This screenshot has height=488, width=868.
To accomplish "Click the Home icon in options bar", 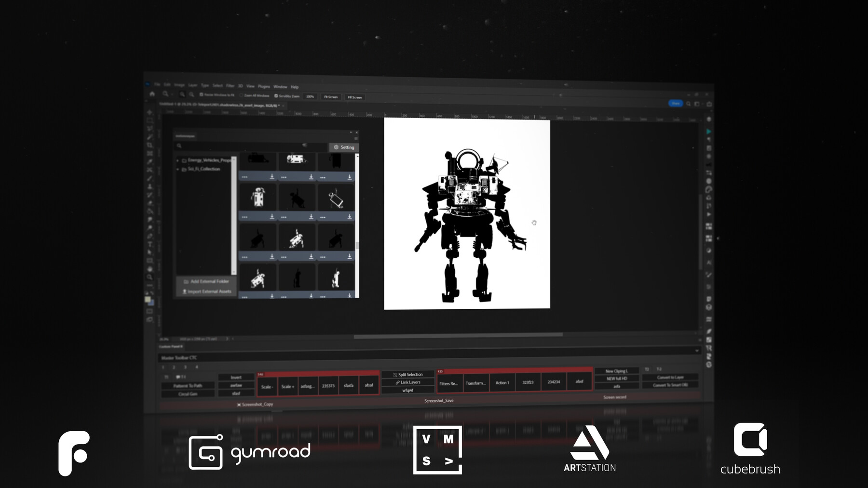I will pyautogui.click(x=152, y=94).
